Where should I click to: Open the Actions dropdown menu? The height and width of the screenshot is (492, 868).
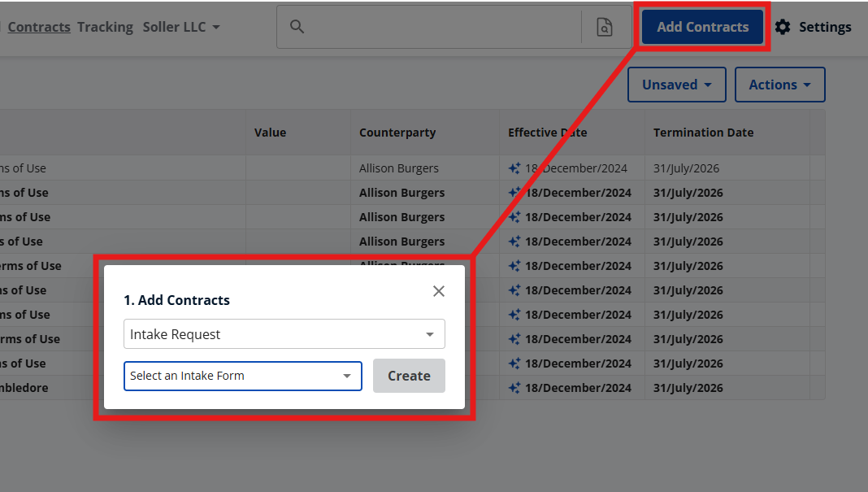(x=779, y=85)
